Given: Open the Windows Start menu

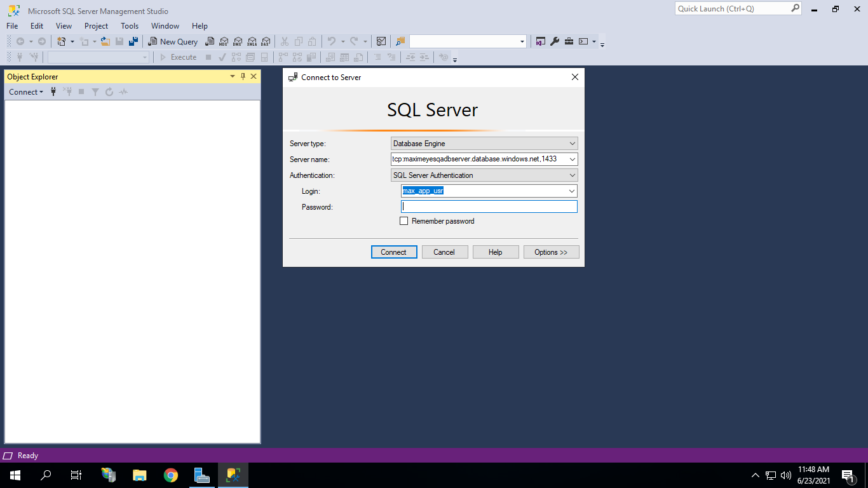Looking at the screenshot, I should tap(15, 475).
